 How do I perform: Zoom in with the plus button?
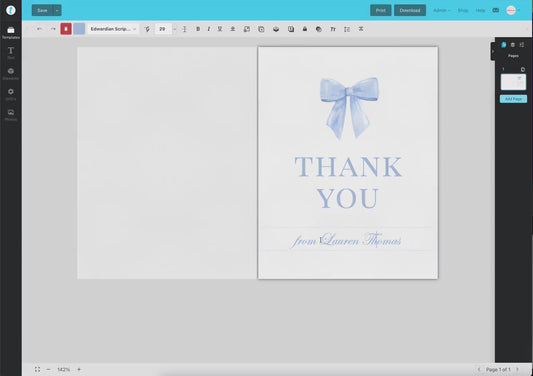pos(79,369)
